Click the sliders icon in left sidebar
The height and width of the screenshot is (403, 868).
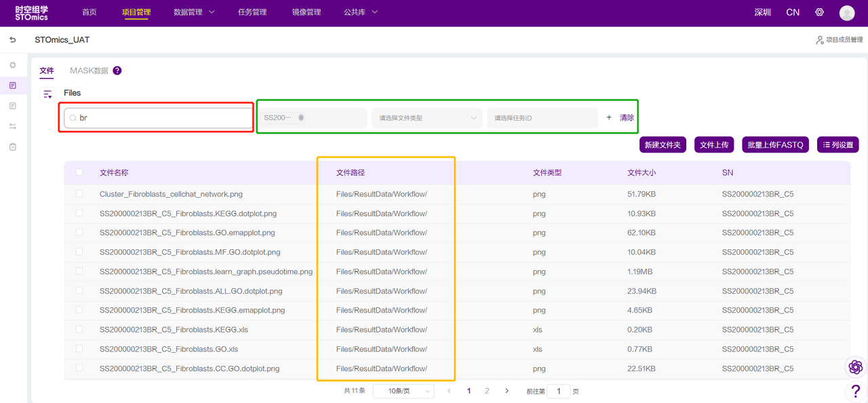(13, 127)
